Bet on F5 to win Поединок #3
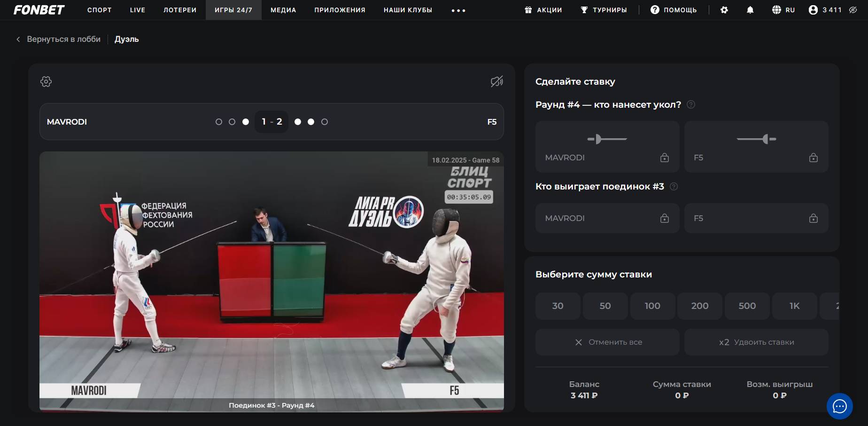The width and height of the screenshot is (868, 426). click(756, 218)
